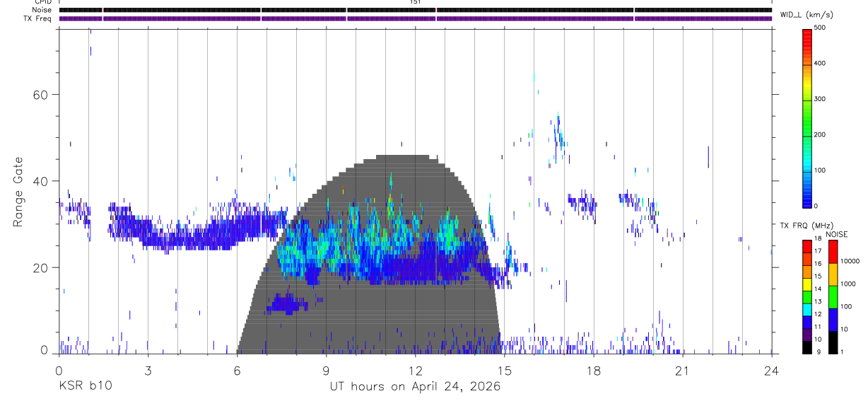Viewport: 868px width, 401px height.
Task: Click the 12 hour tick on UT axis
Action: tap(416, 370)
